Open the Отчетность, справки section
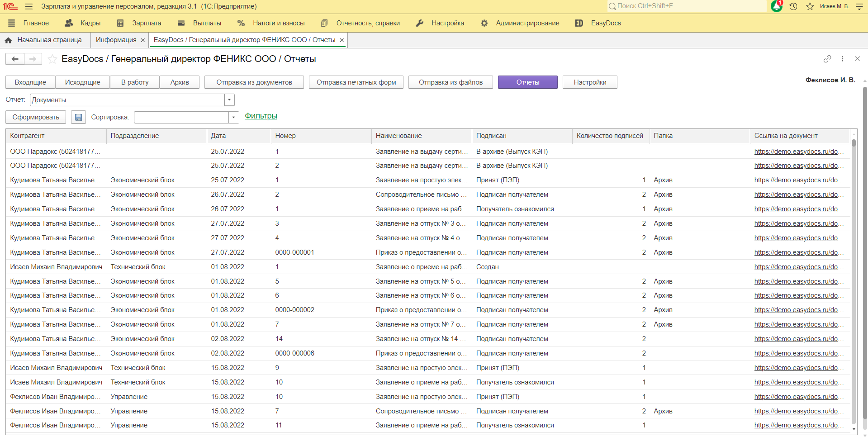Viewport: 868px width, 446px height. 360,23
